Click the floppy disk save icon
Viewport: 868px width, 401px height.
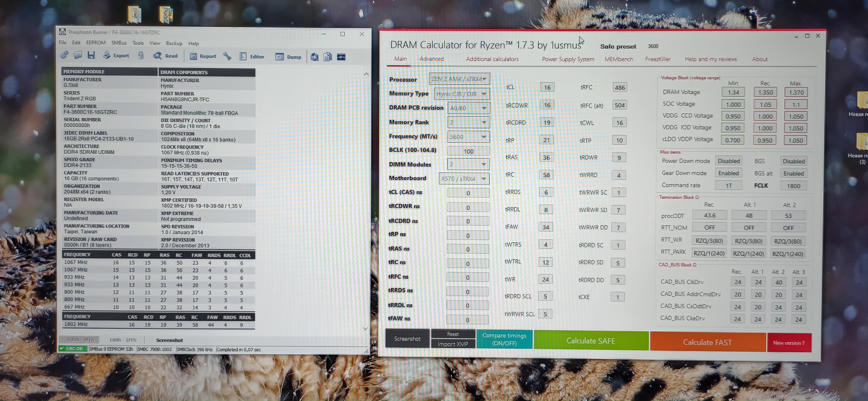click(x=91, y=55)
